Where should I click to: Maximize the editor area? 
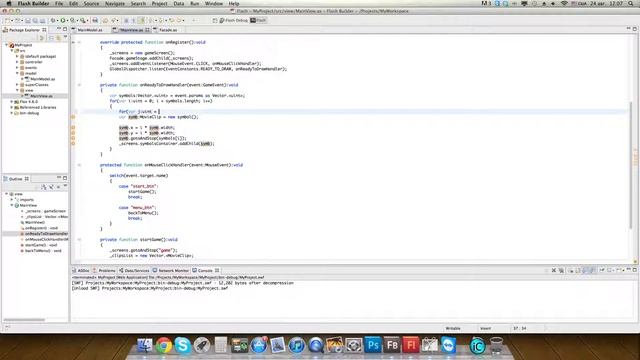tap(635, 29)
